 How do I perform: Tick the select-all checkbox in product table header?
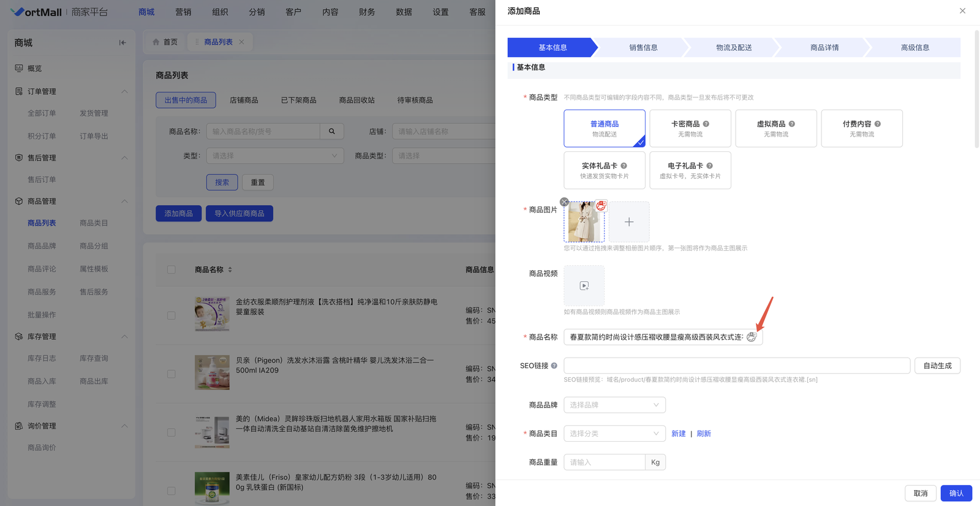click(171, 270)
